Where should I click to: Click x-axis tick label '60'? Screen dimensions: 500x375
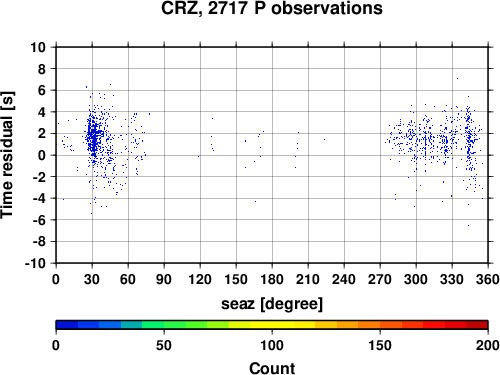point(128,279)
